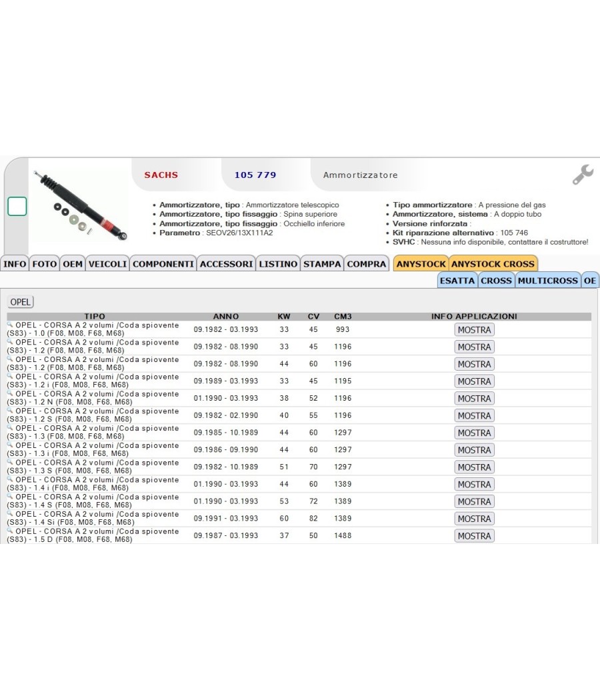Switch to the ESATTA sub-tab

tap(457, 281)
